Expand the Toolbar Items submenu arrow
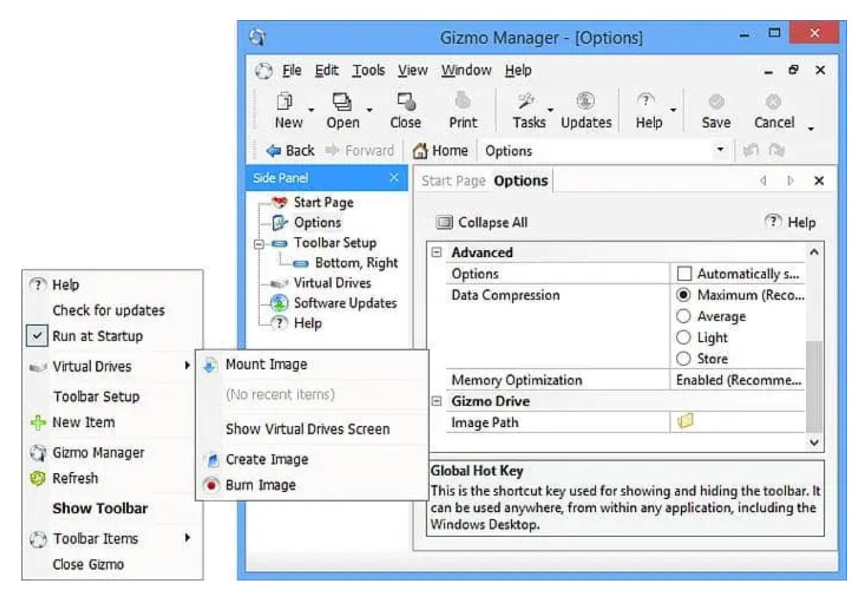Image resolution: width=868 pixels, height=611 pixels. [x=187, y=538]
